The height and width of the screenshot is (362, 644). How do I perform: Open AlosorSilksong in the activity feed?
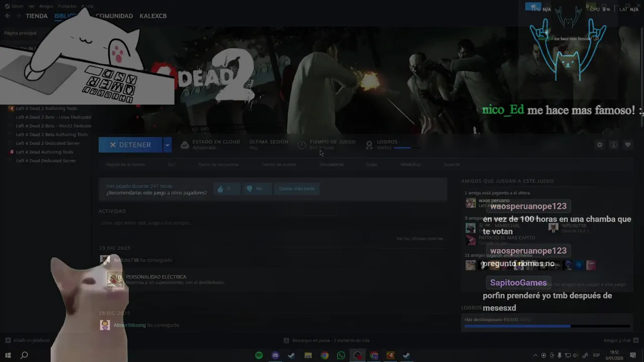click(x=129, y=325)
